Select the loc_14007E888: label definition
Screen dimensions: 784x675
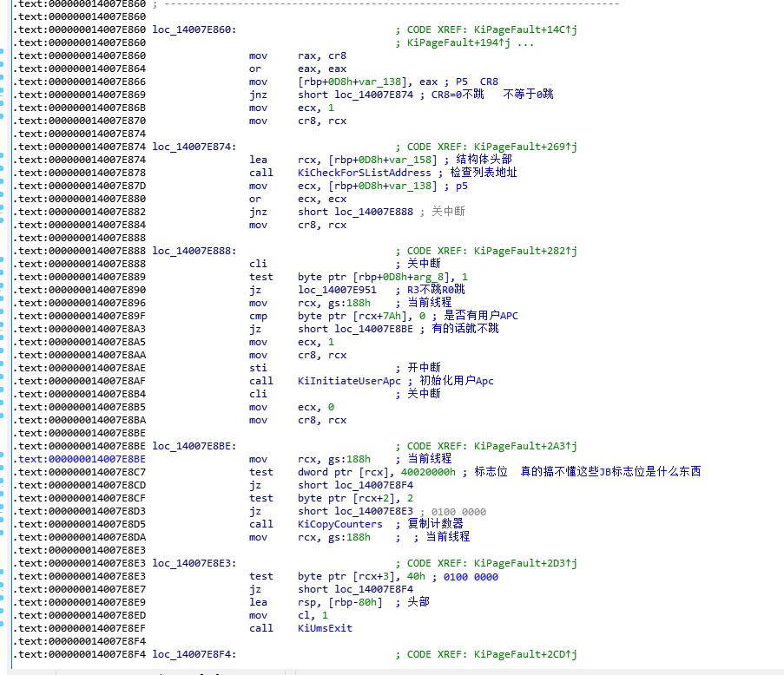pyautogui.click(x=194, y=251)
